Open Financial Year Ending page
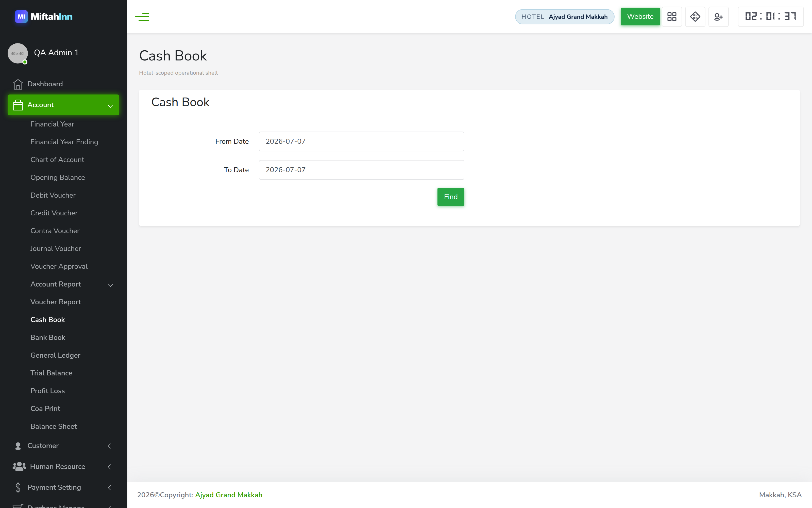This screenshot has height=508, width=812. click(x=64, y=142)
